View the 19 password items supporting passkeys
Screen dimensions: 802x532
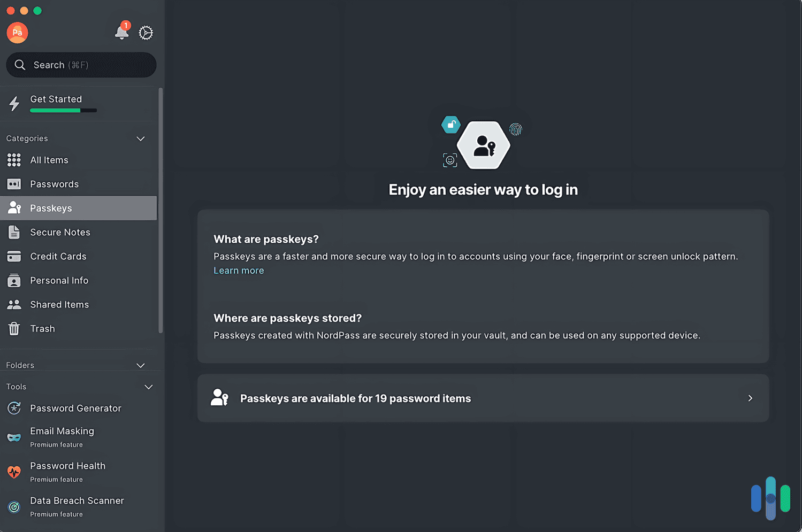coord(483,398)
